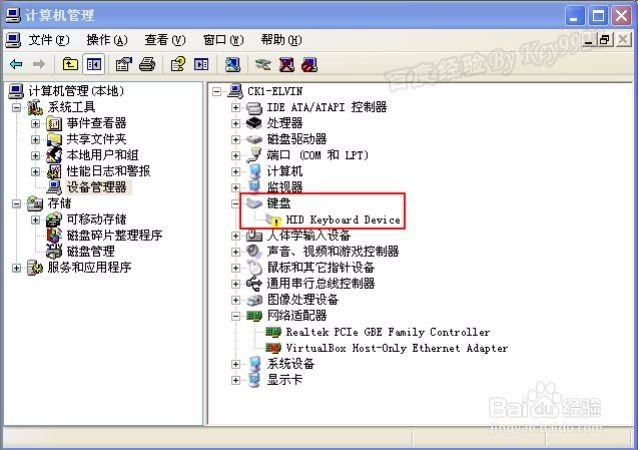Click the Up one level folder icon

coord(70,64)
